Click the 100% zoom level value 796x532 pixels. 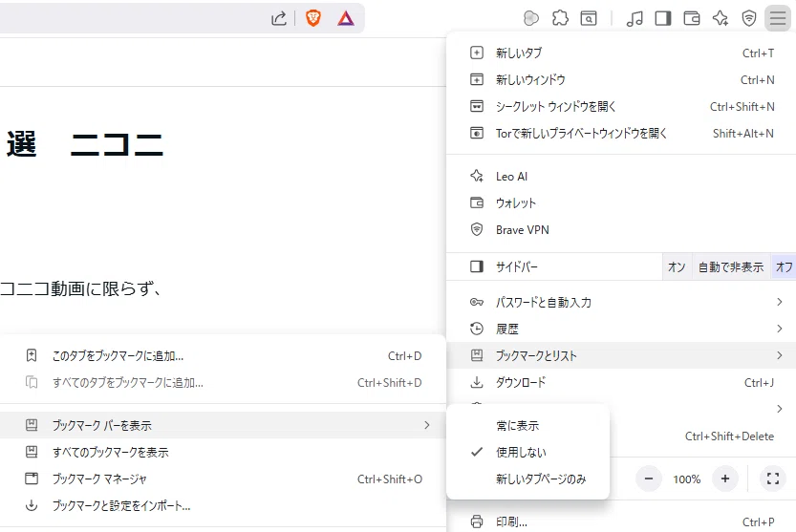(x=687, y=479)
